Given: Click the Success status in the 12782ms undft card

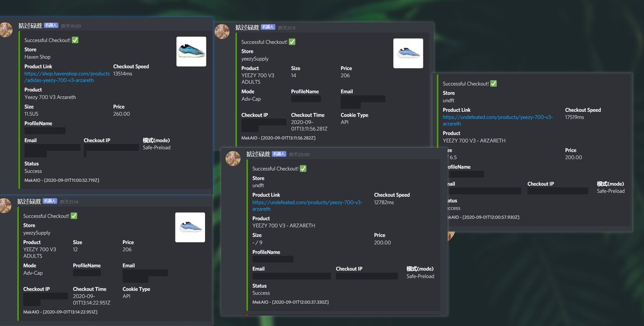Looking at the screenshot, I should [261, 293].
